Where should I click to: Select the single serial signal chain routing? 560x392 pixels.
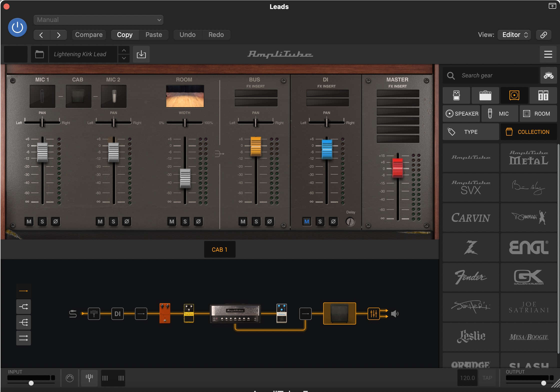tap(23, 291)
